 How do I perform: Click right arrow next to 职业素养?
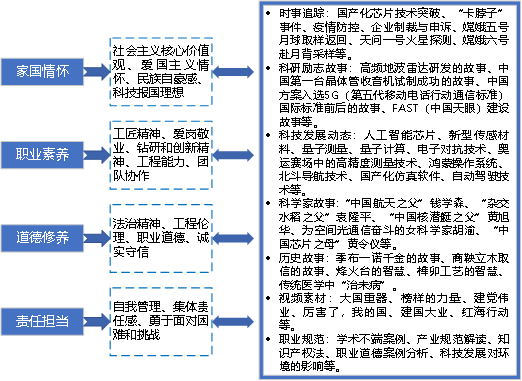(x=97, y=155)
